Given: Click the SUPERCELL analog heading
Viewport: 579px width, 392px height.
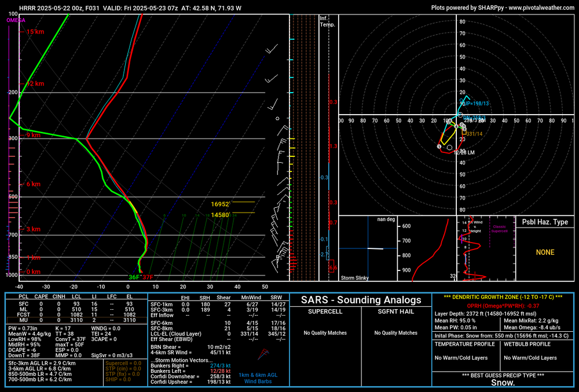Looking at the screenshot, I should tap(325, 312).
